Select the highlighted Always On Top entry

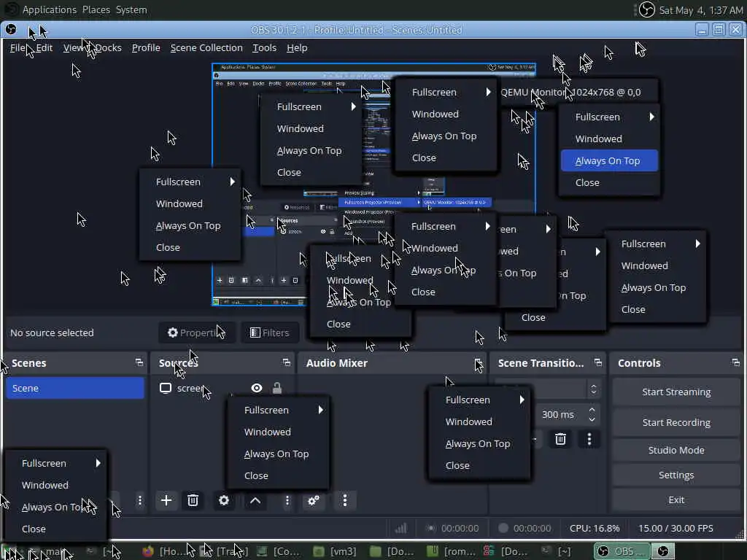click(609, 160)
